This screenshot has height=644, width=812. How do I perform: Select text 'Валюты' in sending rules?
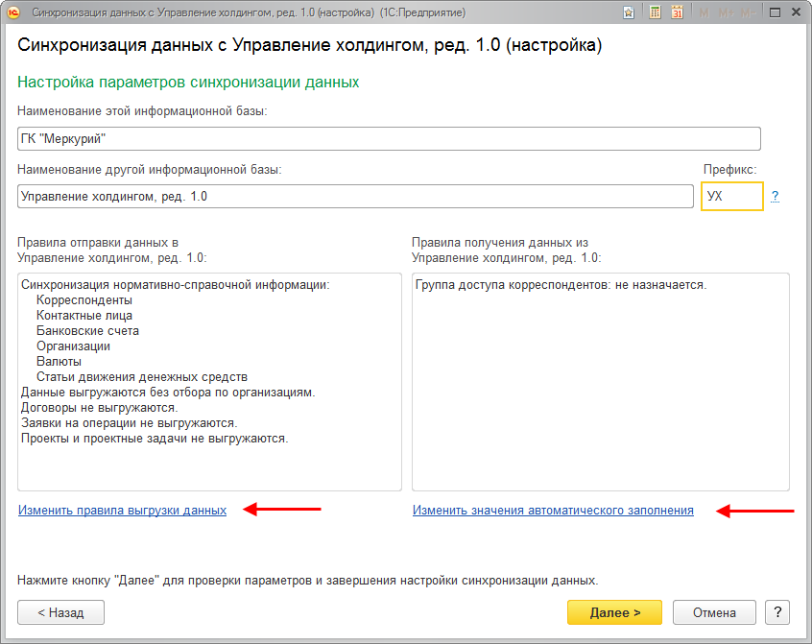click(x=59, y=361)
